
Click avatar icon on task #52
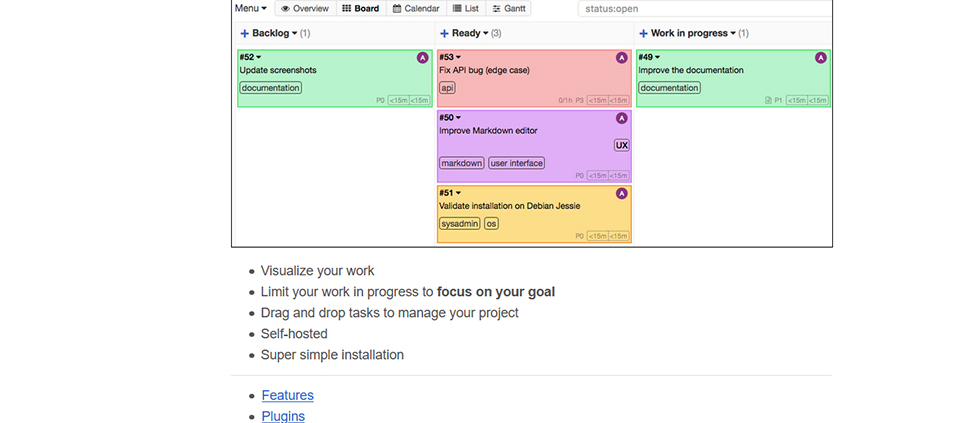(x=422, y=58)
